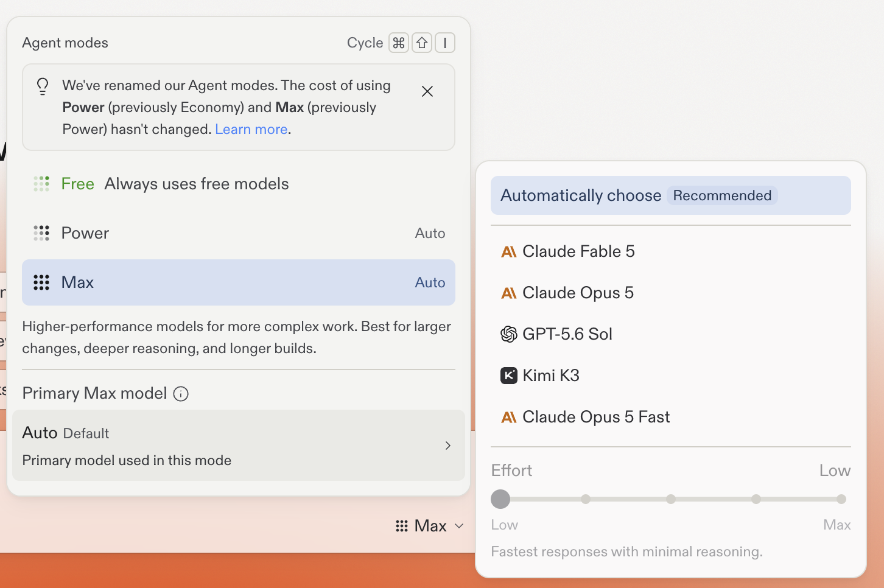Click the Shift key icon in Cycle shortcut
The width and height of the screenshot is (884, 588).
pos(422,43)
